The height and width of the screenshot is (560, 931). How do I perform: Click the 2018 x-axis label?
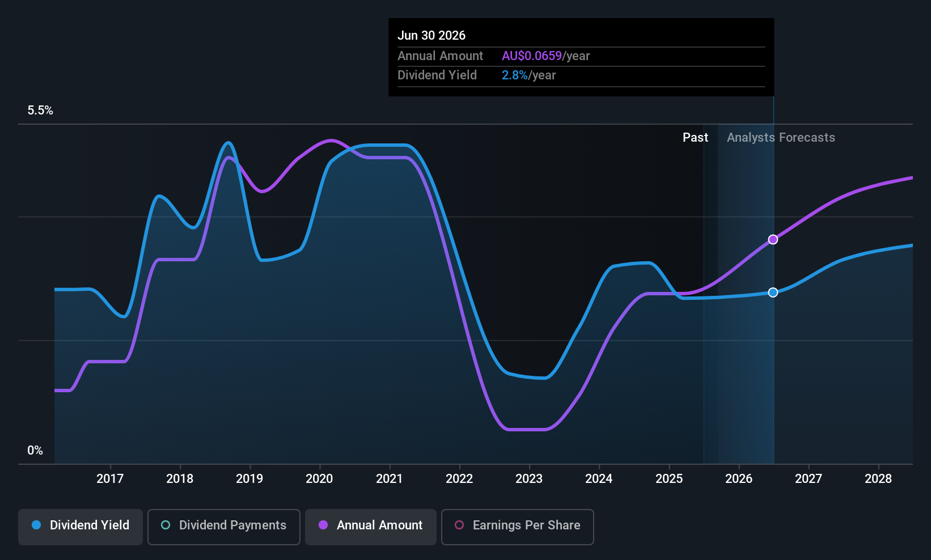pyautogui.click(x=180, y=479)
